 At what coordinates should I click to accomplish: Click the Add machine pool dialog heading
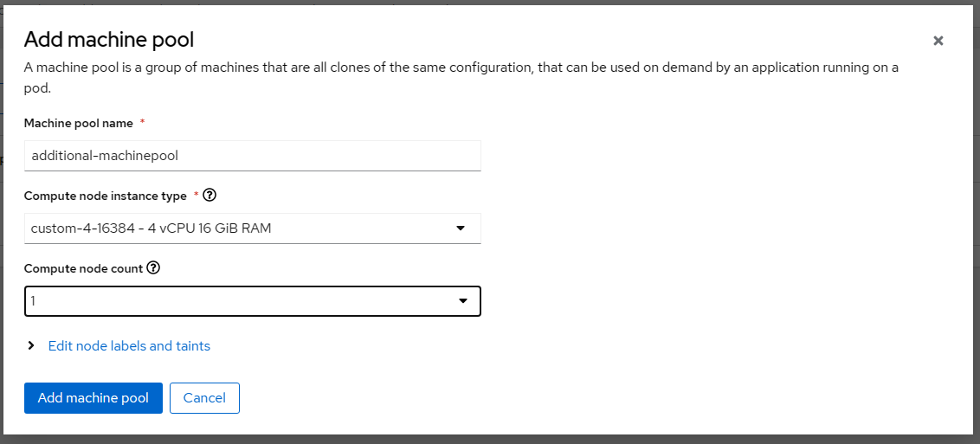[x=109, y=39]
